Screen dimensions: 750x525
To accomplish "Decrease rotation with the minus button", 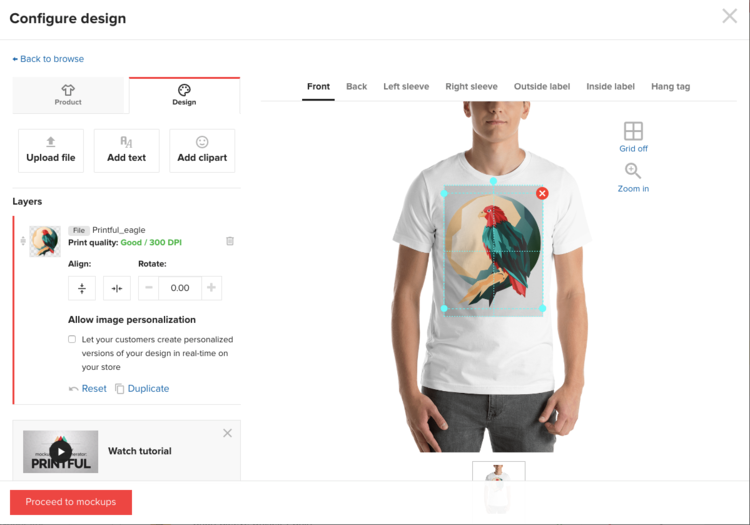I will point(149,288).
